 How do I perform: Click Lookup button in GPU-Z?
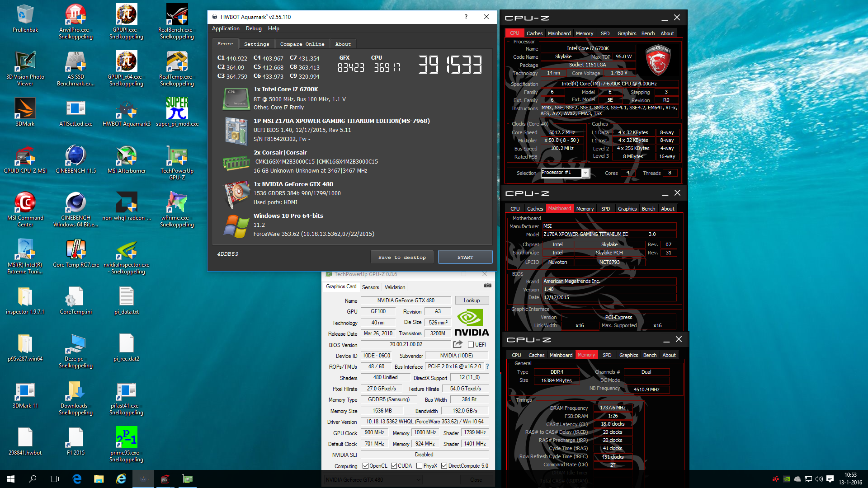tap(472, 300)
